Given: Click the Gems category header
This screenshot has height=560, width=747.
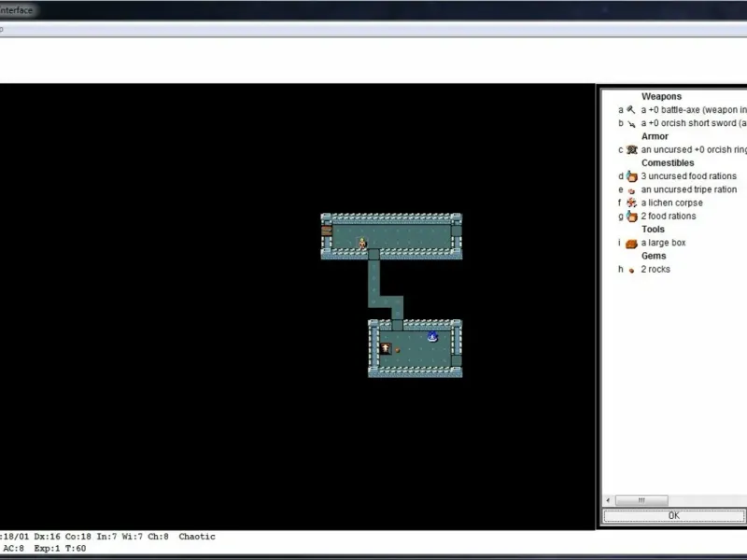Looking at the screenshot, I should 654,256.
